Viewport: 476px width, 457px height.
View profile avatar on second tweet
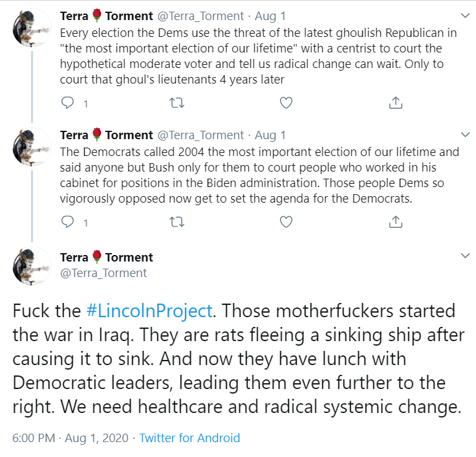[32, 147]
